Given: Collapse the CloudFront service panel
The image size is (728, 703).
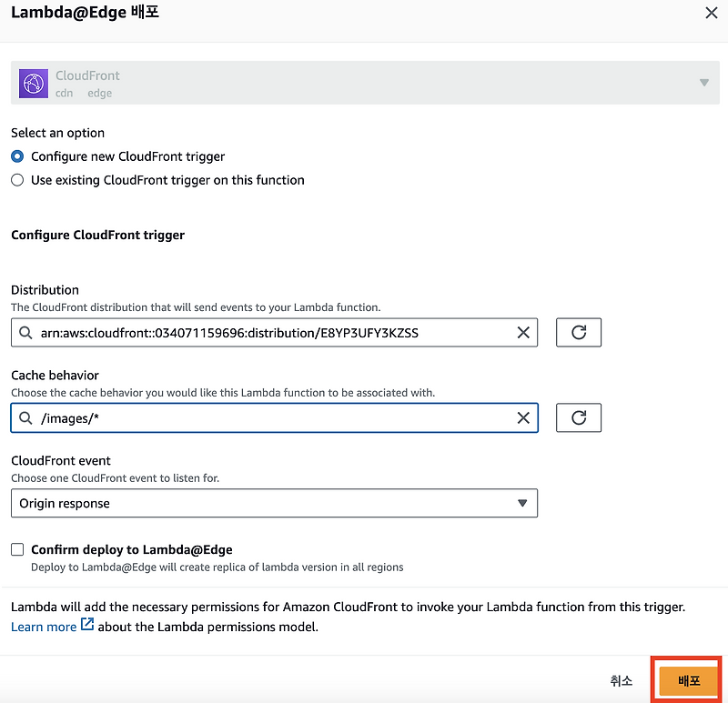Looking at the screenshot, I should pyautogui.click(x=704, y=83).
